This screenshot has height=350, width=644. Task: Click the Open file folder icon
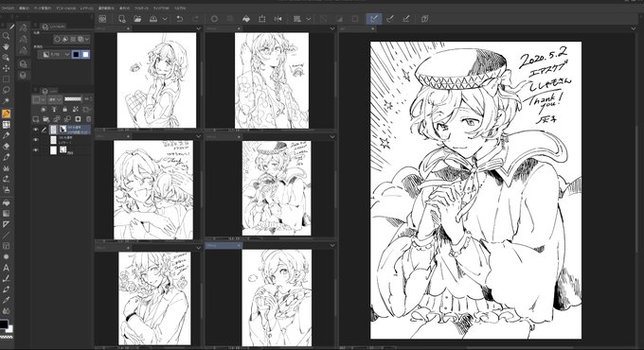point(137,19)
